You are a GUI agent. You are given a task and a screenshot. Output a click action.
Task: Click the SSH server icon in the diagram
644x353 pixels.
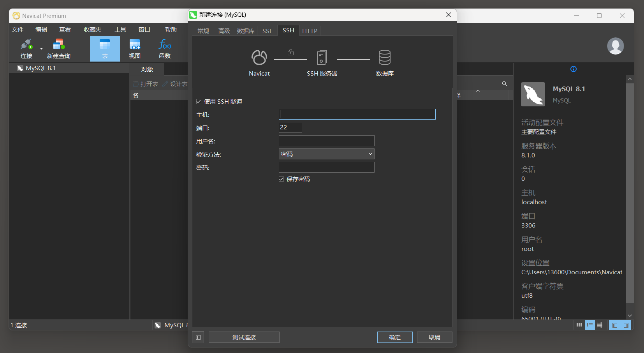[322, 57]
